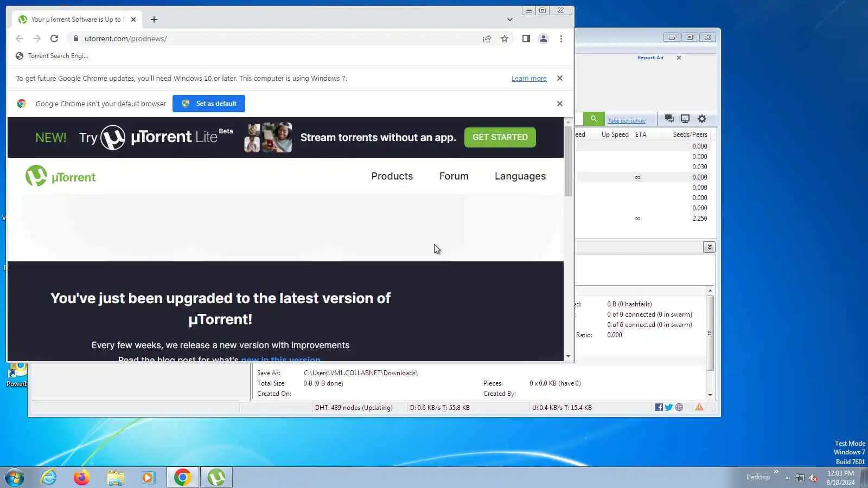Image resolution: width=868 pixels, height=488 pixels.
Task: Open Chrome three-dot menu
Action: 561,38
